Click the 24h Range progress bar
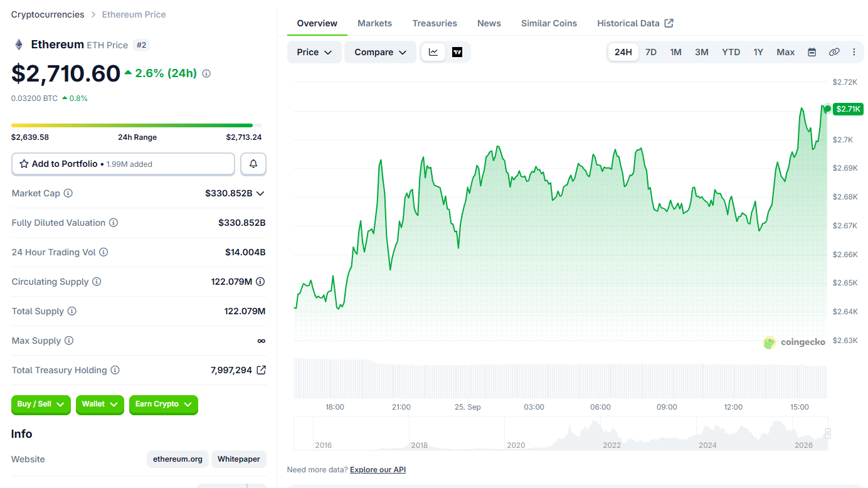Screen dimensions: 868x488 [137, 125]
